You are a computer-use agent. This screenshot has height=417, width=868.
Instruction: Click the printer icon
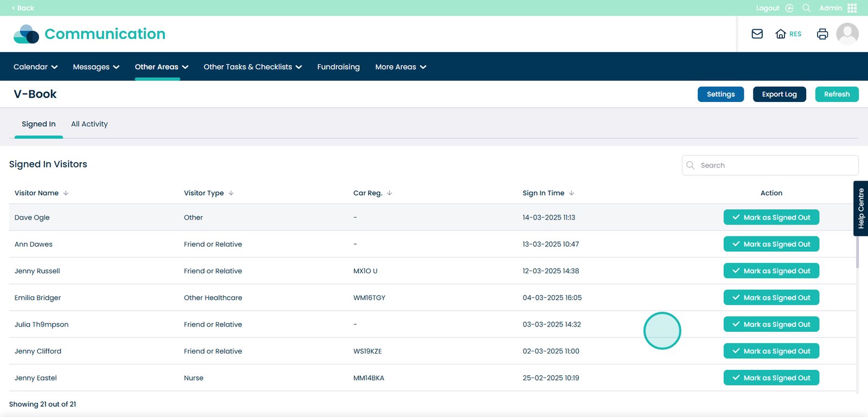[x=822, y=34]
